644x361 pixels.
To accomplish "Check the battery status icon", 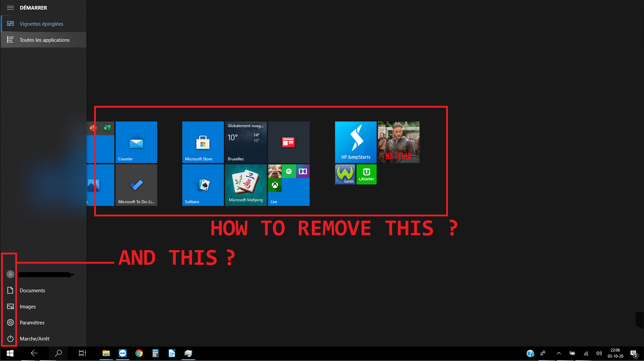I will pos(572,353).
